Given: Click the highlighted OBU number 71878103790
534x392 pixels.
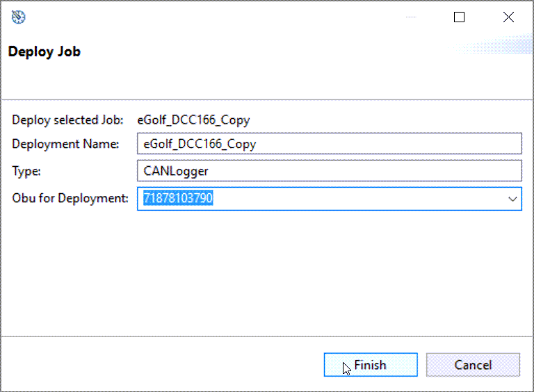Looking at the screenshot, I should coord(178,198).
